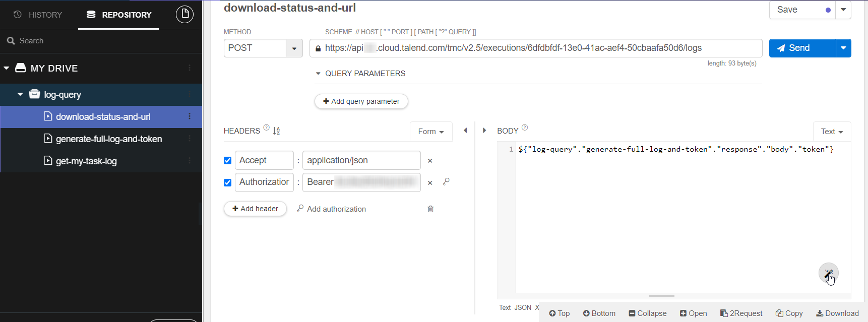
Task: Click the document icon in sidebar header
Action: [184, 14]
